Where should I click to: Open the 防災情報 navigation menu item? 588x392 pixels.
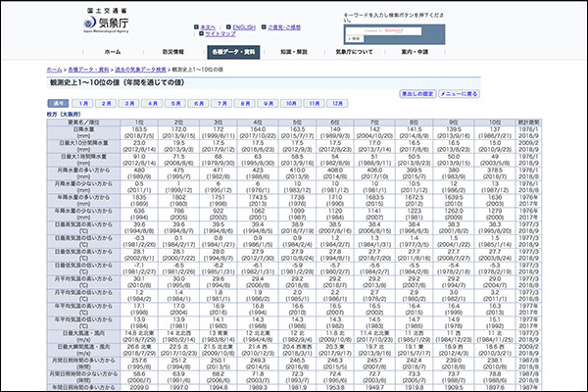click(x=173, y=51)
